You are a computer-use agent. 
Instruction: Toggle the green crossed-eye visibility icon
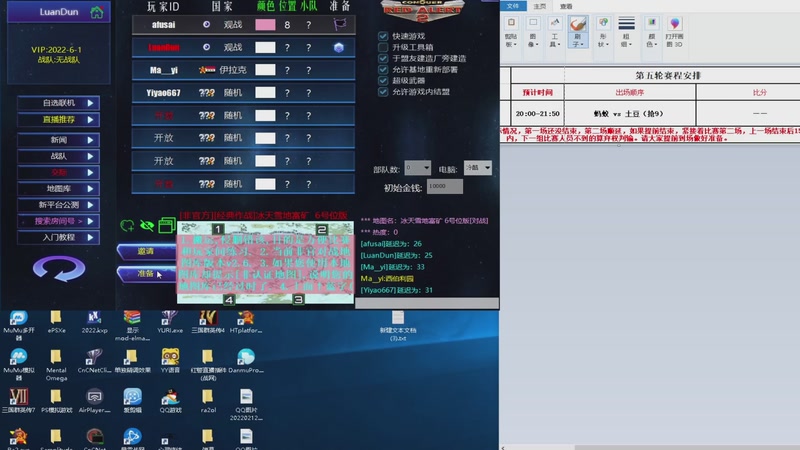click(x=147, y=226)
